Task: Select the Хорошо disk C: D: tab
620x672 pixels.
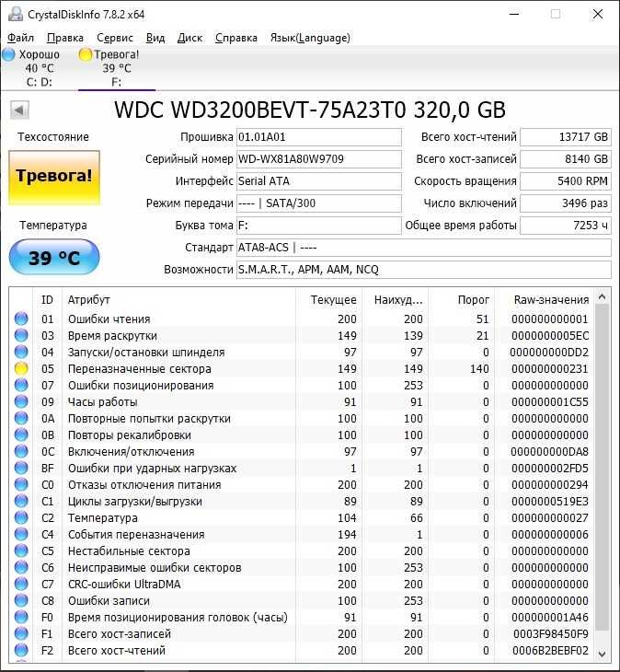Action: (33, 68)
